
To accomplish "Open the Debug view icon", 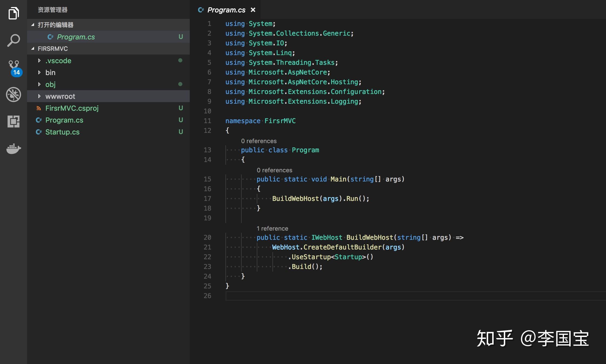I will pyautogui.click(x=14, y=95).
